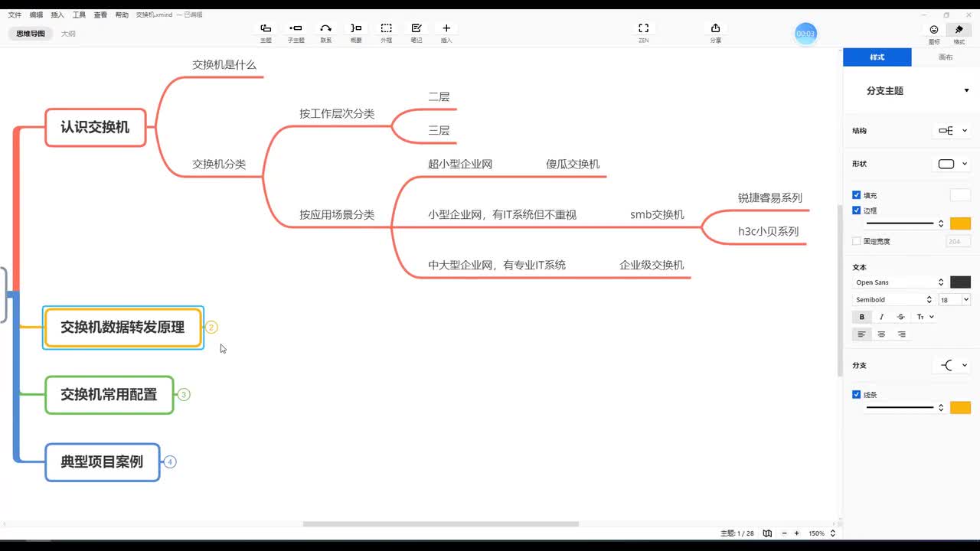Expand collapsed children badge 3
Image resolution: width=980 pixels, height=551 pixels.
tap(184, 395)
